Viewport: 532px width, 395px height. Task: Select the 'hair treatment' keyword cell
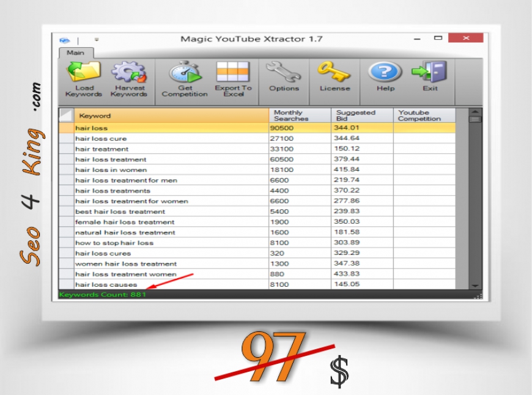coord(171,149)
